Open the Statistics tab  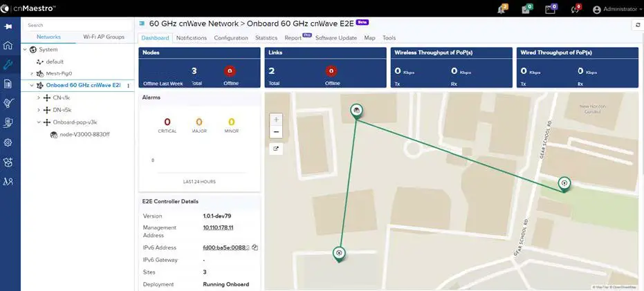pyautogui.click(x=266, y=38)
